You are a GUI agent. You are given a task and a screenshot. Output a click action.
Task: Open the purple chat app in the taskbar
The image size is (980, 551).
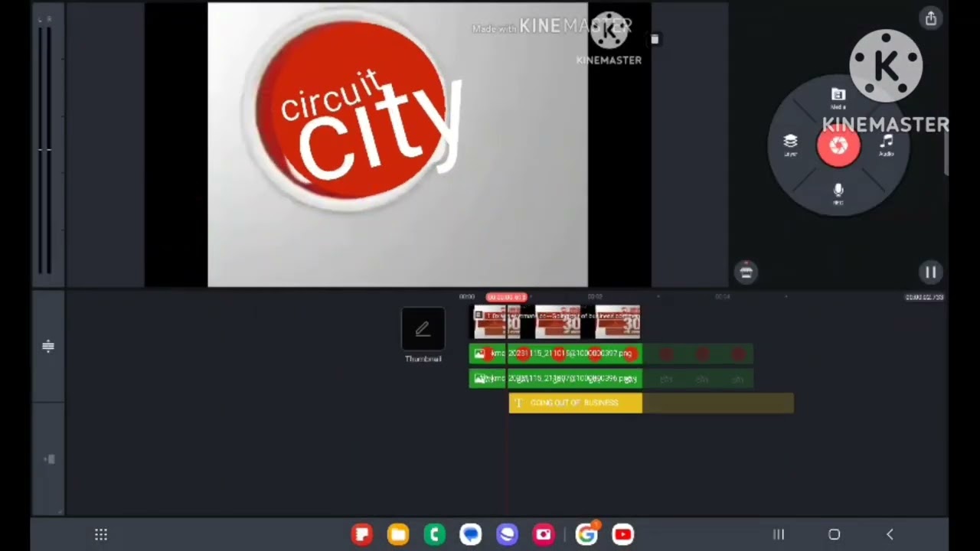pyautogui.click(x=507, y=534)
